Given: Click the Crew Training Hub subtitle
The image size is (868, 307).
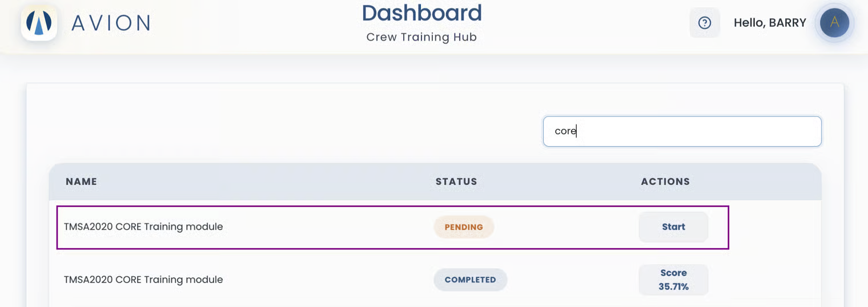Looking at the screenshot, I should 421,37.
